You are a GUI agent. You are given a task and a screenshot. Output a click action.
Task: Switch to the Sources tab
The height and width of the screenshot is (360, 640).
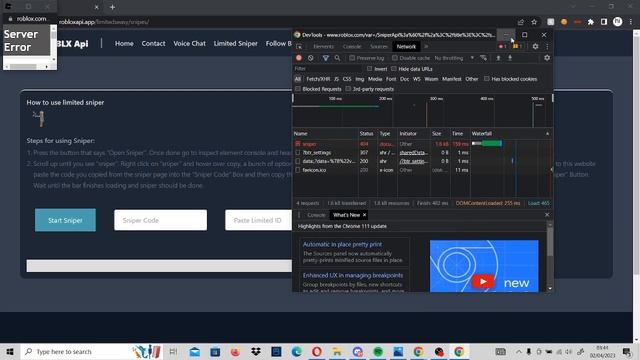click(x=379, y=47)
